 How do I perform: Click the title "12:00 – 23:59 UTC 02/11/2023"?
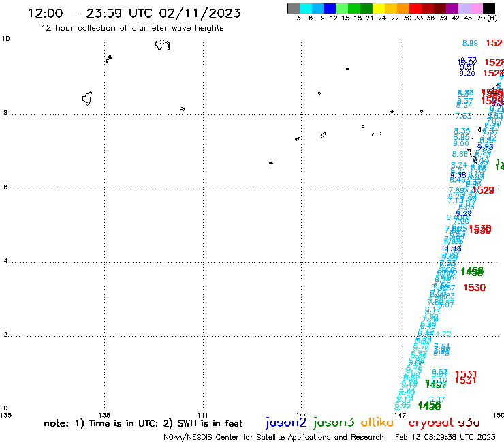tap(134, 13)
